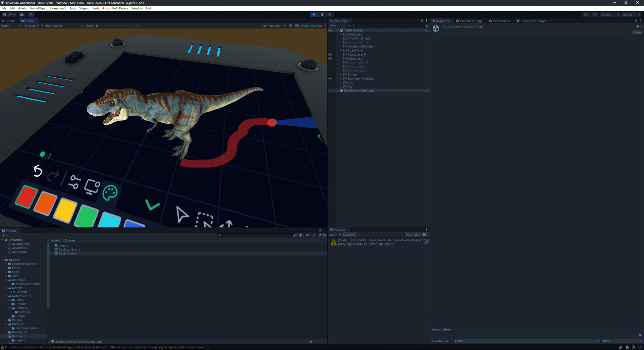The width and height of the screenshot is (644, 350).
Task: Click the Pause button in the toolbar
Action: 322,14
